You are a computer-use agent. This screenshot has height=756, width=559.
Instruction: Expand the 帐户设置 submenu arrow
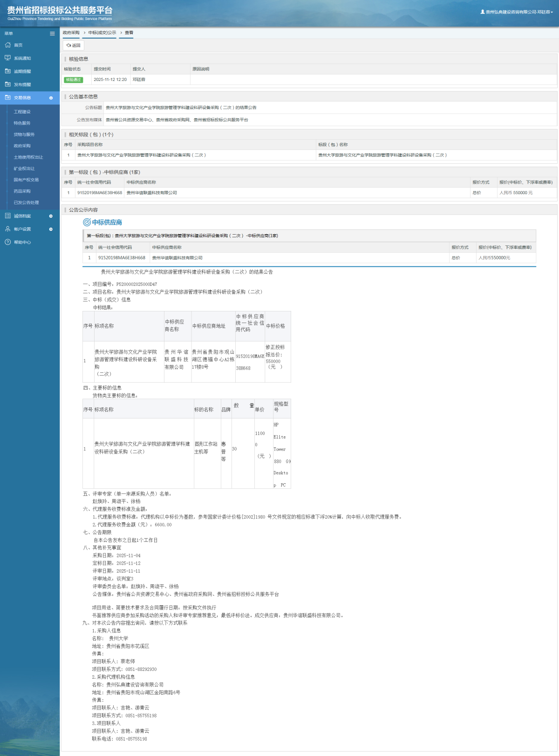(x=51, y=229)
